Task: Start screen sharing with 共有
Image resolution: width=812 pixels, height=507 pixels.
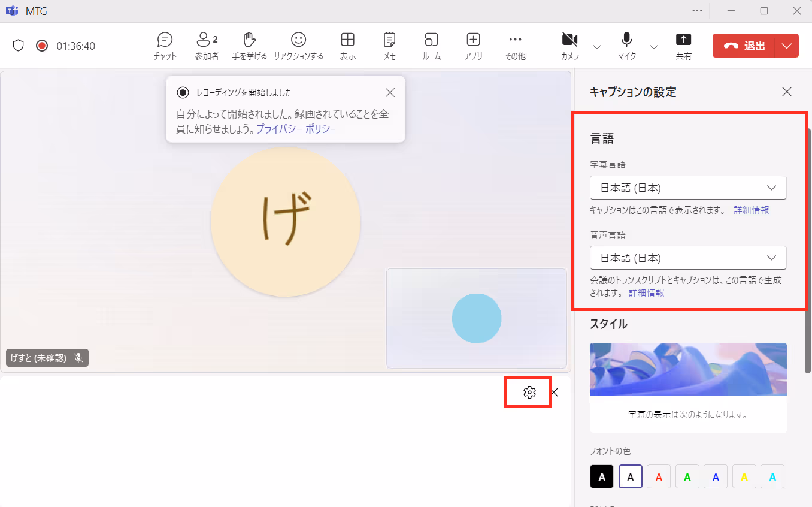Action: 683,46
